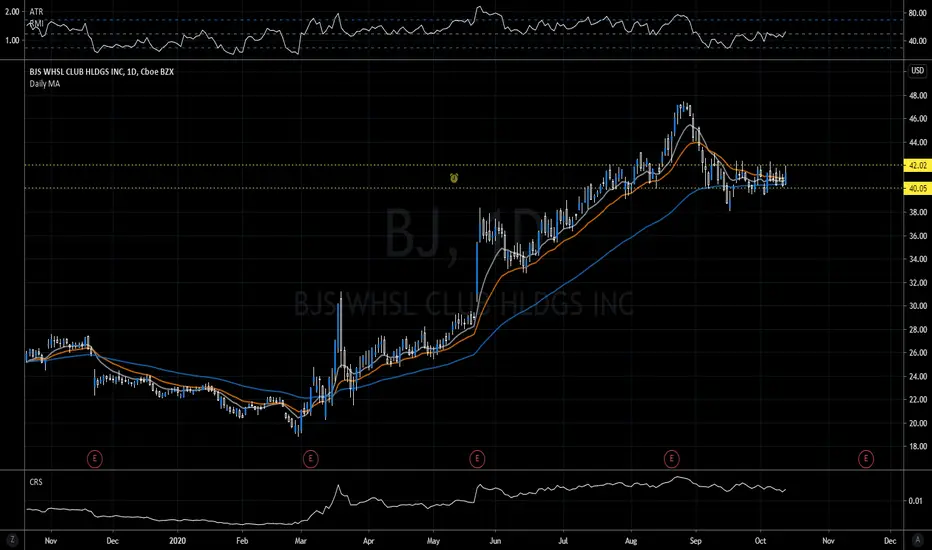The height and width of the screenshot is (550, 932).
Task: Click the 46.00 price axis label
Action: 918,118
